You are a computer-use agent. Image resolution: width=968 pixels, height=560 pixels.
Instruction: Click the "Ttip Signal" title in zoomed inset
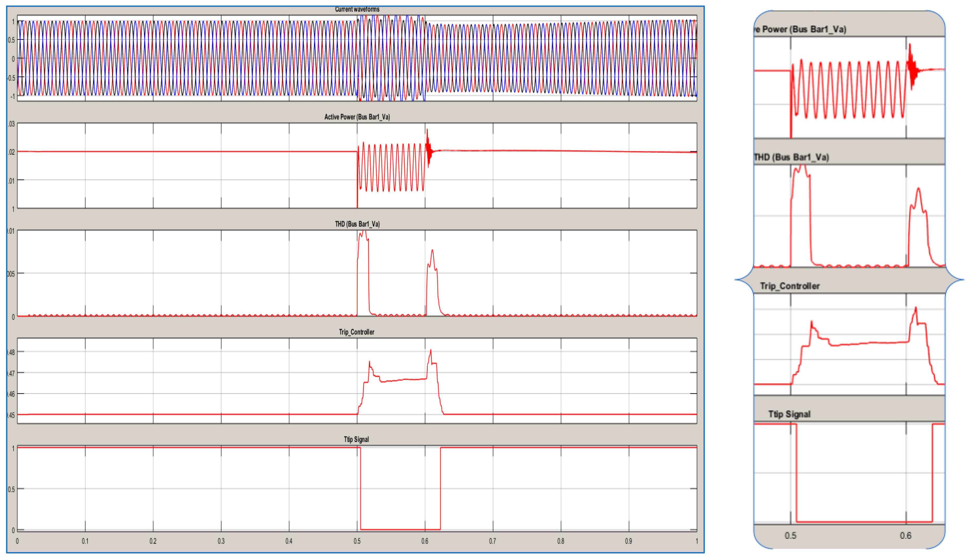click(789, 414)
